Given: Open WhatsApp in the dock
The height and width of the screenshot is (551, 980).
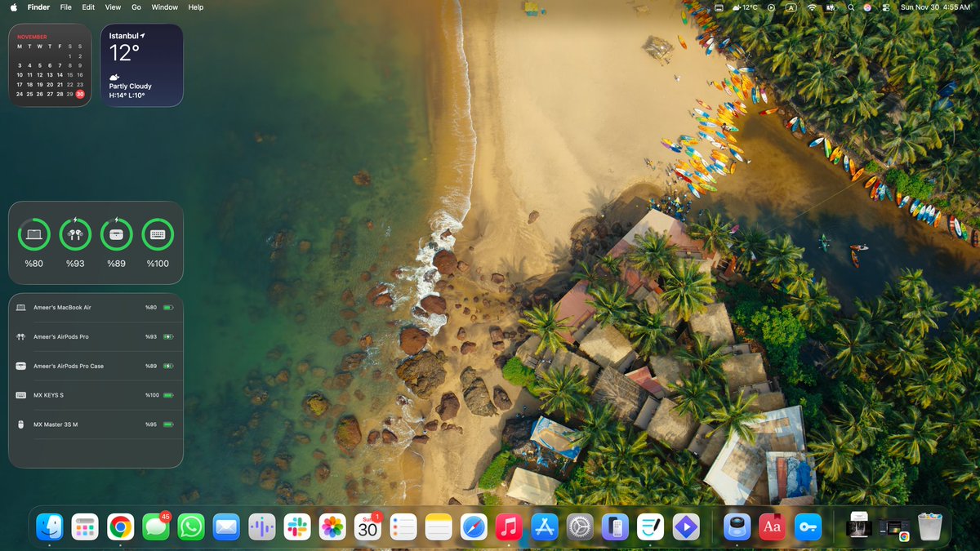Looking at the screenshot, I should (191, 527).
